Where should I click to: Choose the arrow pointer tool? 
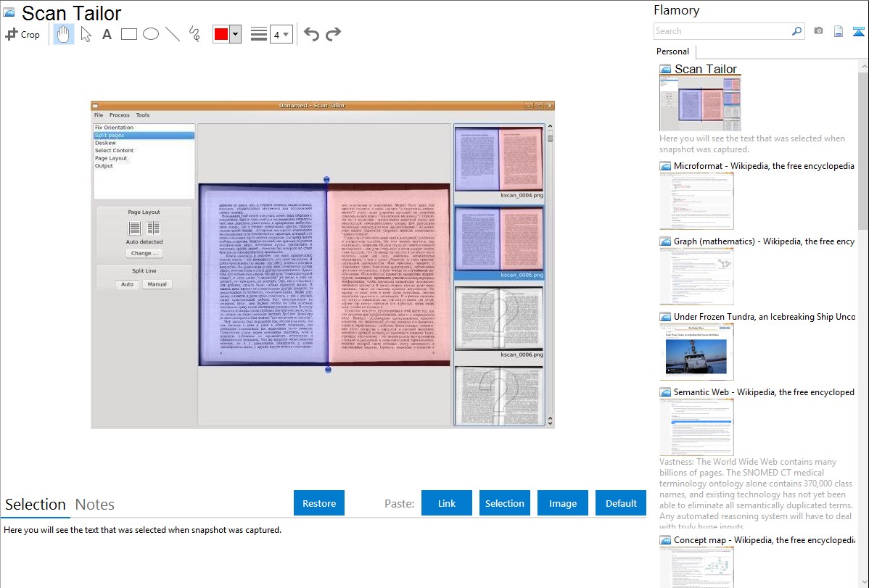(86, 34)
